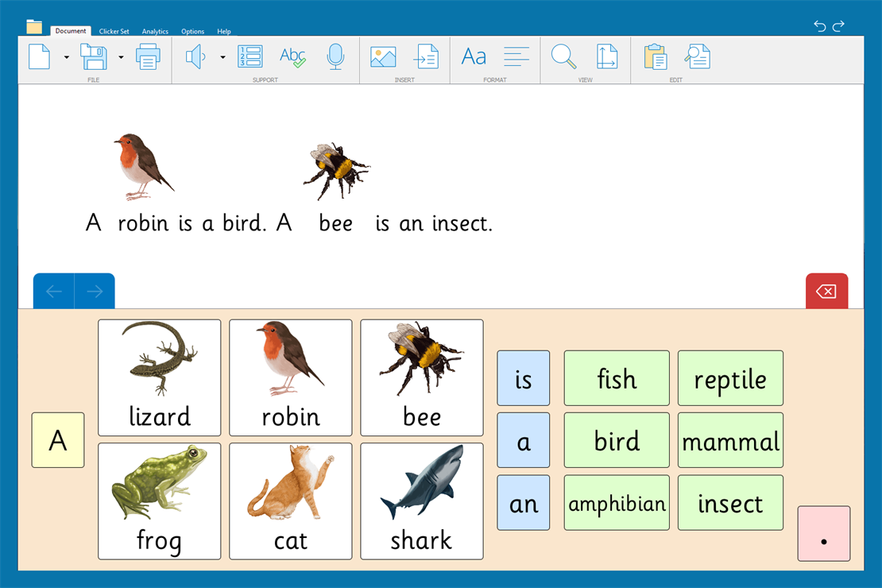
Task: Open the Analytics tab
Action: click(155, 32)
